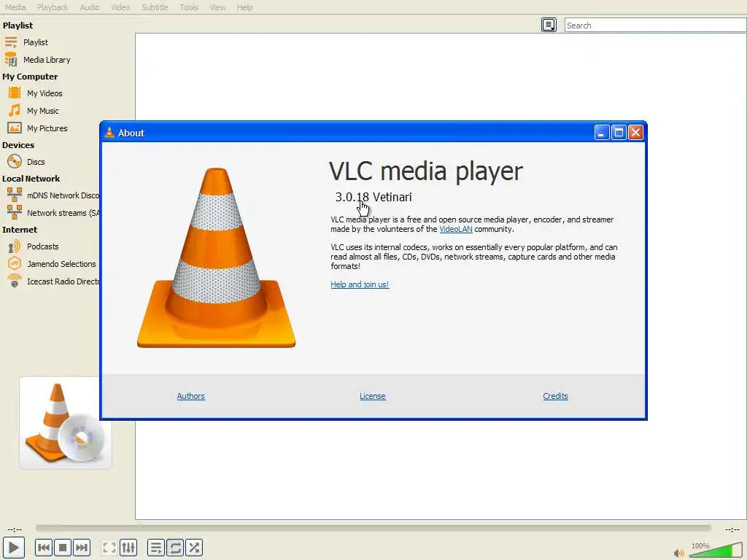This screenshot has height=560, width=747.
Task: Open the View menu
Action: pyautogui.click(x=217, y=7)
